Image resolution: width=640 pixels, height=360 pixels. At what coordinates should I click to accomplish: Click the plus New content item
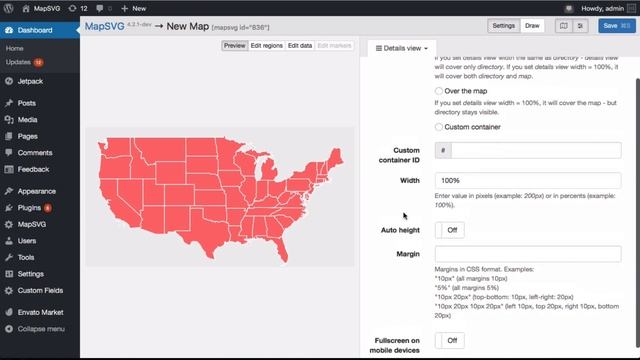coord(133,8)
